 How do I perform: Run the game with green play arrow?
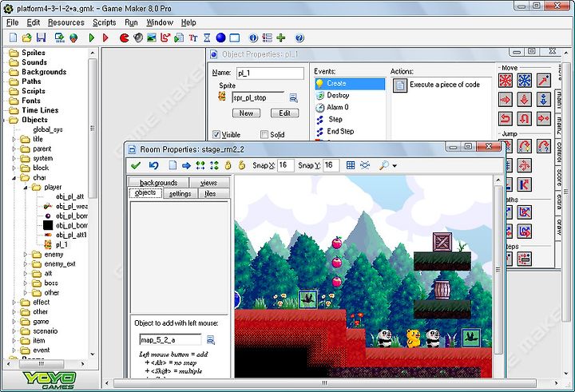point(92,38)
